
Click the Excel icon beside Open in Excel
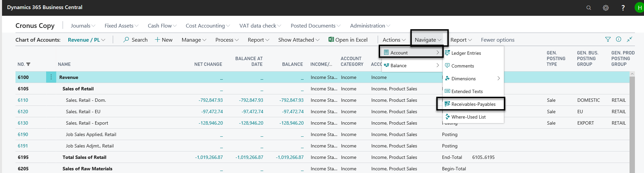331,40
